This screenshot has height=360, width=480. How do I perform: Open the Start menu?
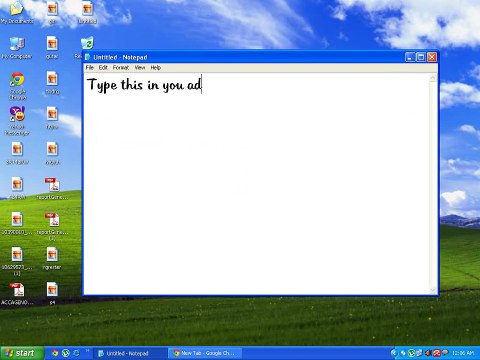(22, 353)
